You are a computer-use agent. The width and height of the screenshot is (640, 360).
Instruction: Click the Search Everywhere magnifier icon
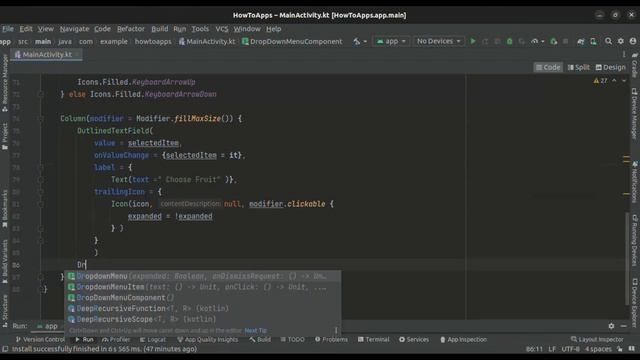click(x=608, y=41)
